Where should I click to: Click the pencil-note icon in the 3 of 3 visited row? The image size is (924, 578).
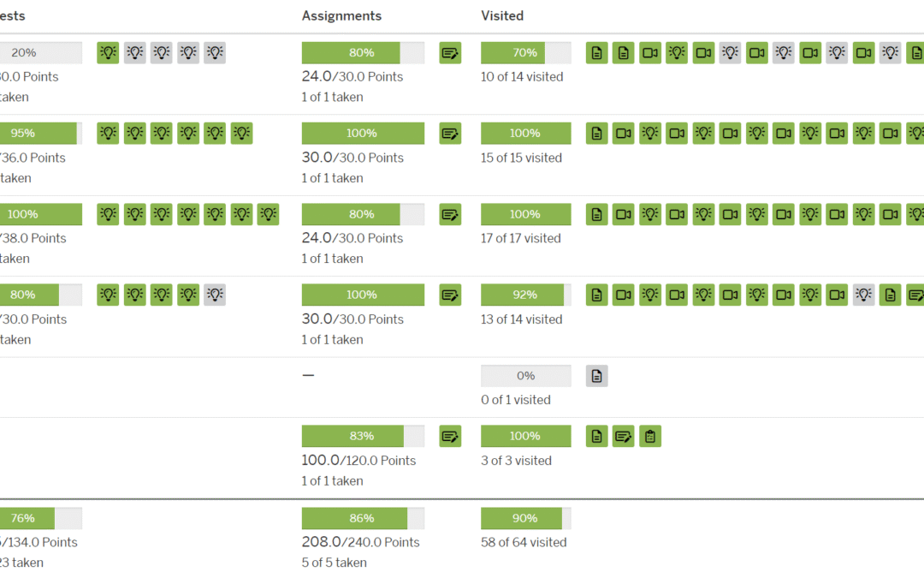[x=624, y=437]
